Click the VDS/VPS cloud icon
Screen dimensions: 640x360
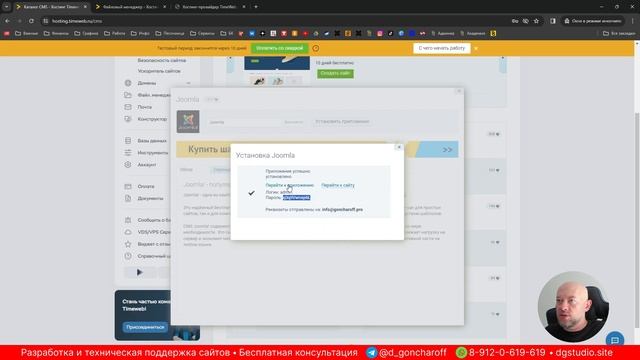pos(128,232)
